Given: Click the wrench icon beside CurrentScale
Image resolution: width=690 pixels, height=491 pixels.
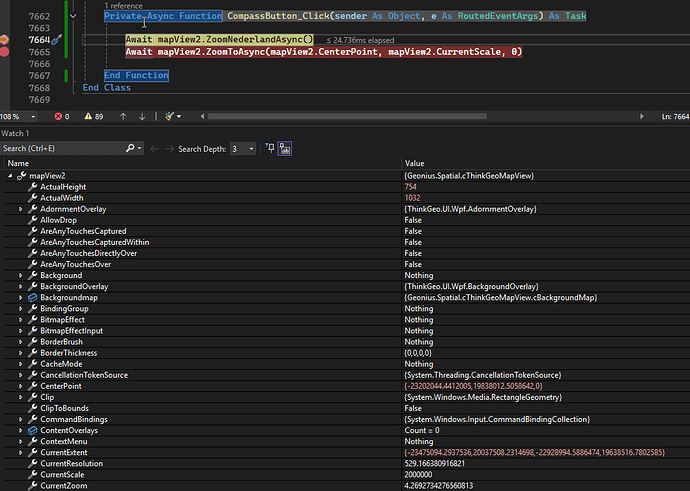Looking at the screenshot, I should point(33,474).
